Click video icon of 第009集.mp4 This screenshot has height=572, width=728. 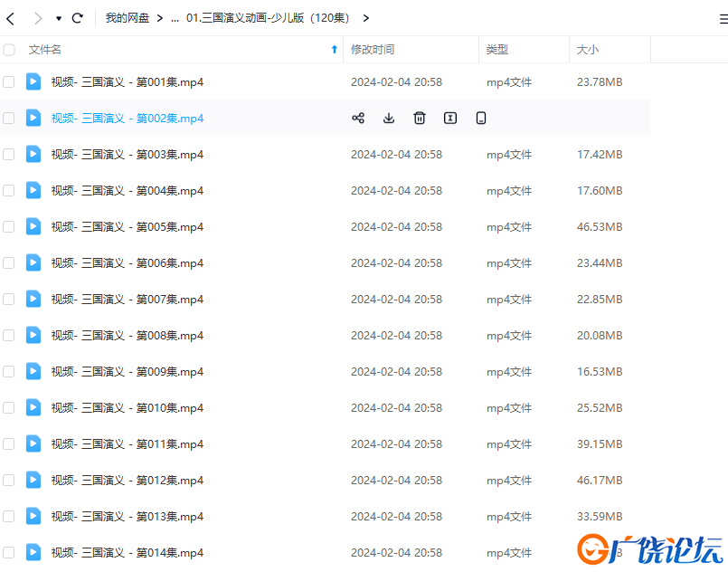[x=33, y=372]
